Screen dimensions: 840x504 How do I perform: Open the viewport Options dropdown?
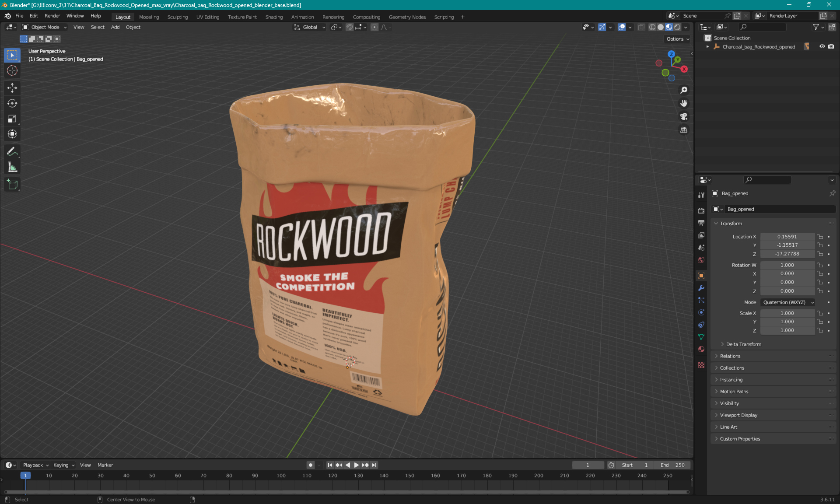click(x=678, y=39)
